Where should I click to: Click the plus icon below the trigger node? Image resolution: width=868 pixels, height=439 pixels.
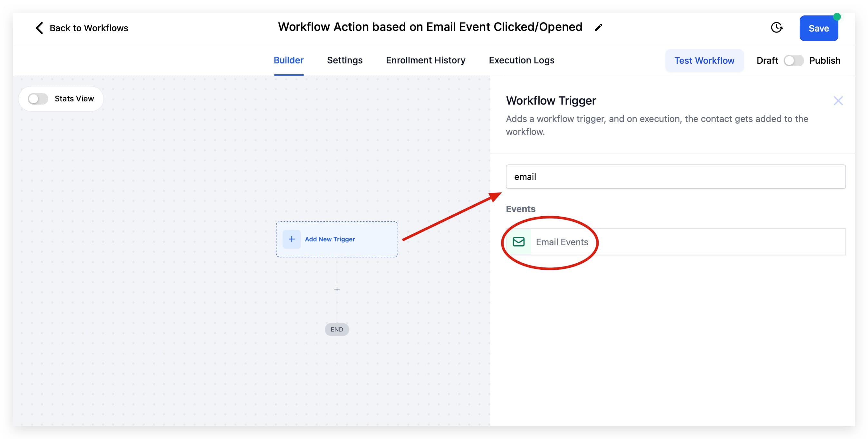(337, 290)
